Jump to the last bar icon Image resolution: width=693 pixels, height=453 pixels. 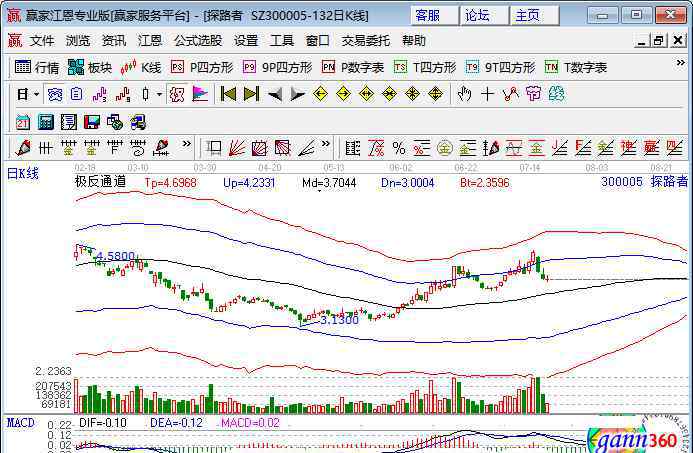point(251,94)
